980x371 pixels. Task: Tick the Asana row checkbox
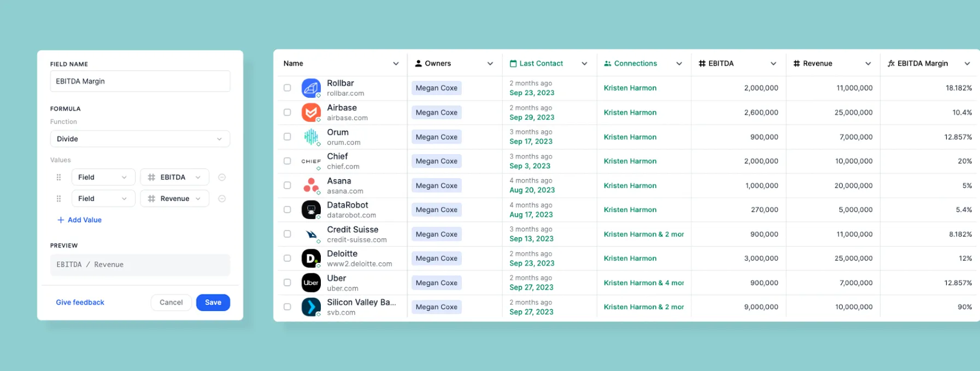coord(287,185)
